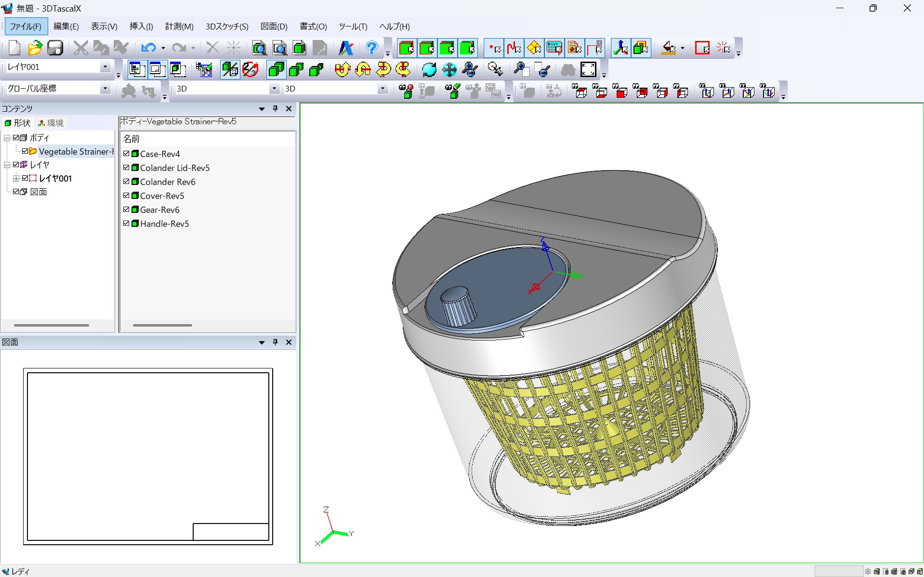
Task: Save the document with the floppy disk icon
Action: coord(55,48)
